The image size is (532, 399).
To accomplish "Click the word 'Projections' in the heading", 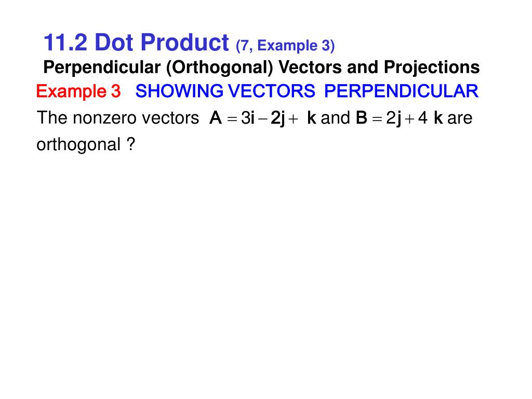I will click(x=432, y=68).
